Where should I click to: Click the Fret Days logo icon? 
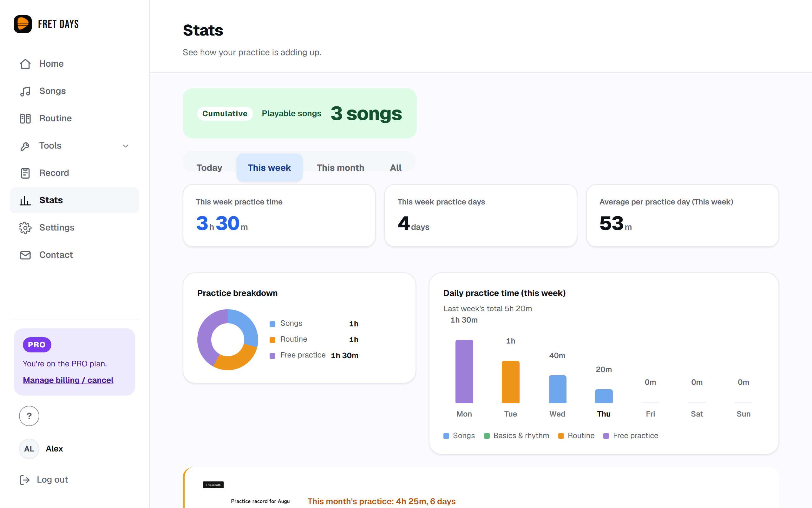tap(23, 24)
